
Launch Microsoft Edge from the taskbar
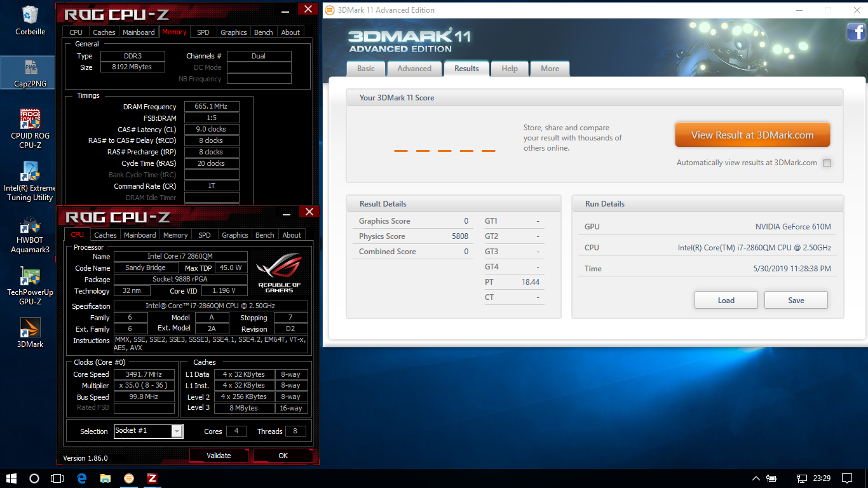(x=81, y=478)
